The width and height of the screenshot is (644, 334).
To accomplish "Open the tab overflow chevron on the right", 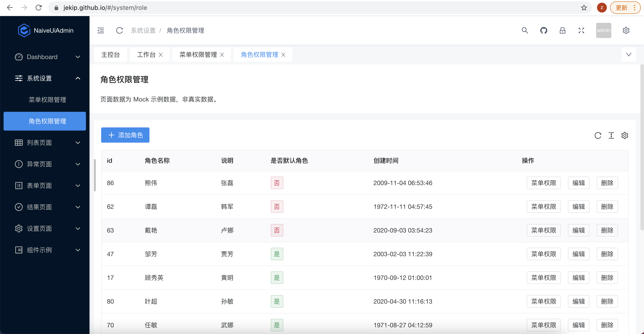I will click(x=629, y=55).
